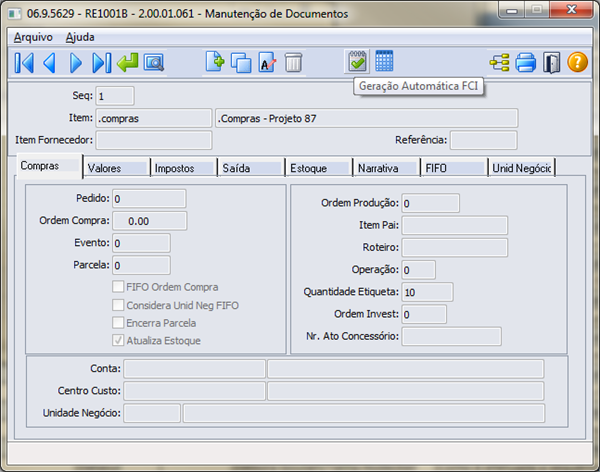Image resolution: width=600 pixels, height=472 pixels.
Task: Click the Ordem Produção field
Action: [x=430, y=203]
